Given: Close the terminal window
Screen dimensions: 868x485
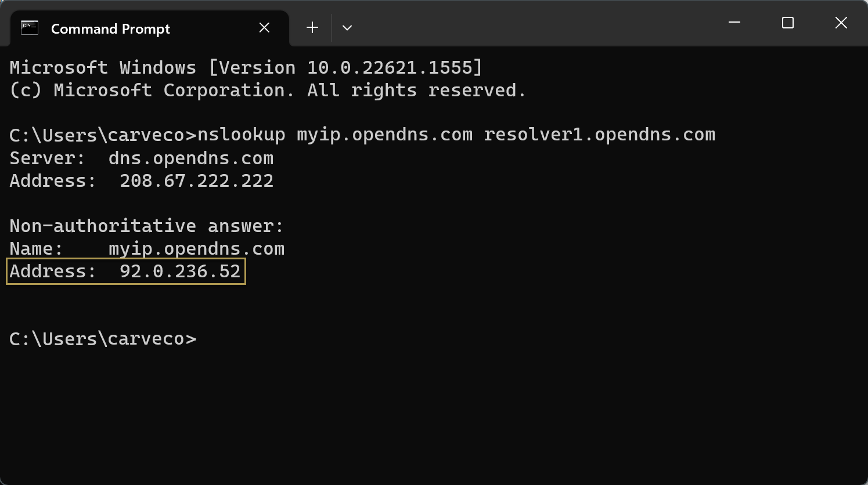Looking at the screenshot, I should [x=841, y=23].
